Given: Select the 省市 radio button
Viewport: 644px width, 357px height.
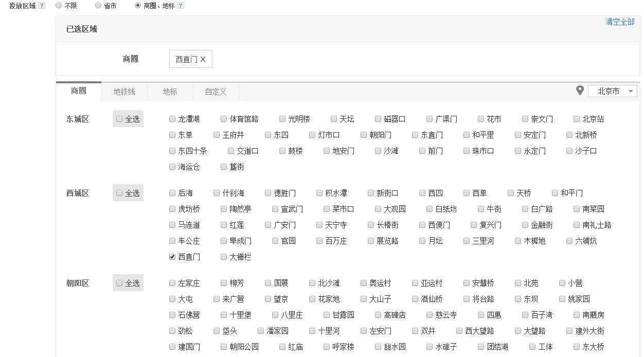Looking at the screenshot, I should 98,5.
